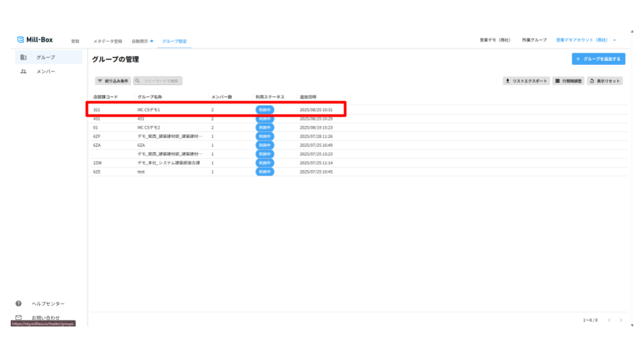
Task: Click the Mill-Box logo icon
Action: click(21, 40)
